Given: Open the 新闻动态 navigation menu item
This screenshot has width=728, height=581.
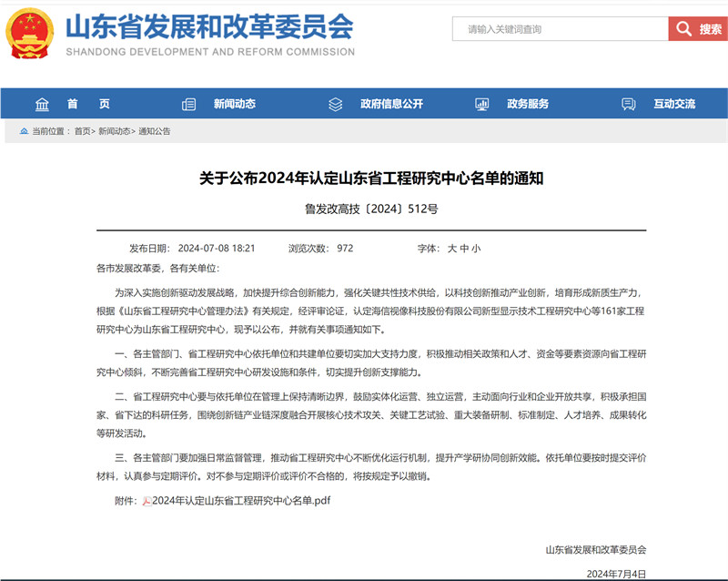Looking at the screenshot, I should tap(235, 104).
